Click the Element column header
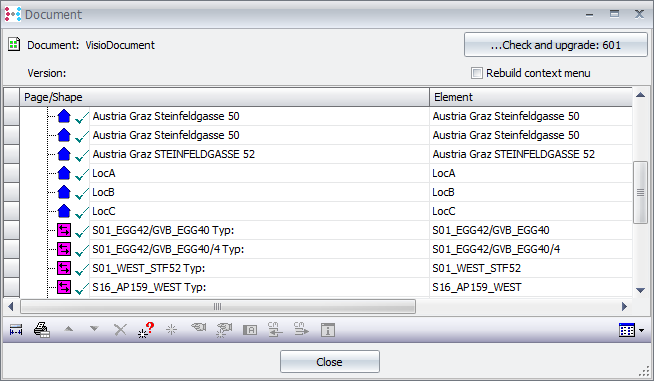This screenshot has height=381, width=654. 531,97
